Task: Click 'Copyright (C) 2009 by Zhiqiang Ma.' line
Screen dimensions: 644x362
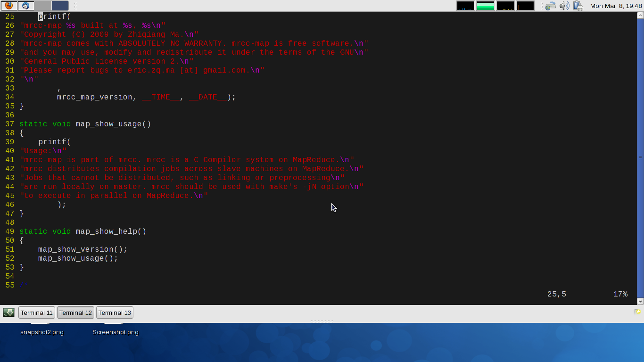Action: click(109, 34)
